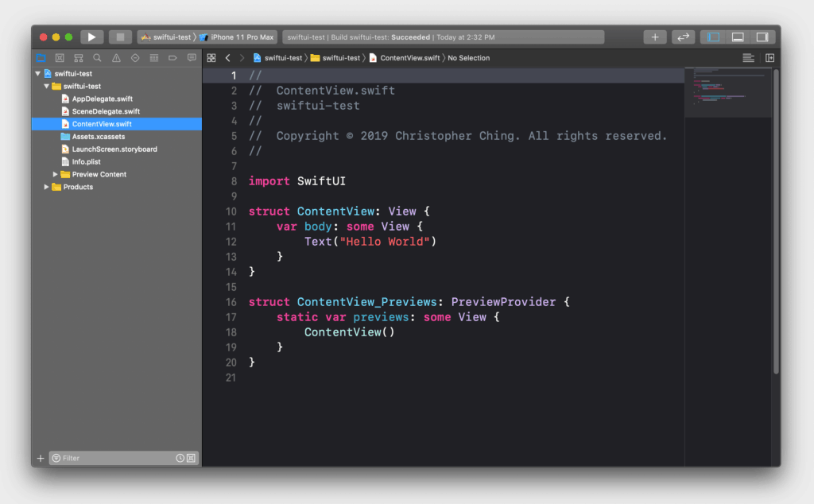The image size is (814, 504).
Task: Select ContentView.swift in the navigator
Action: [117, 123]
